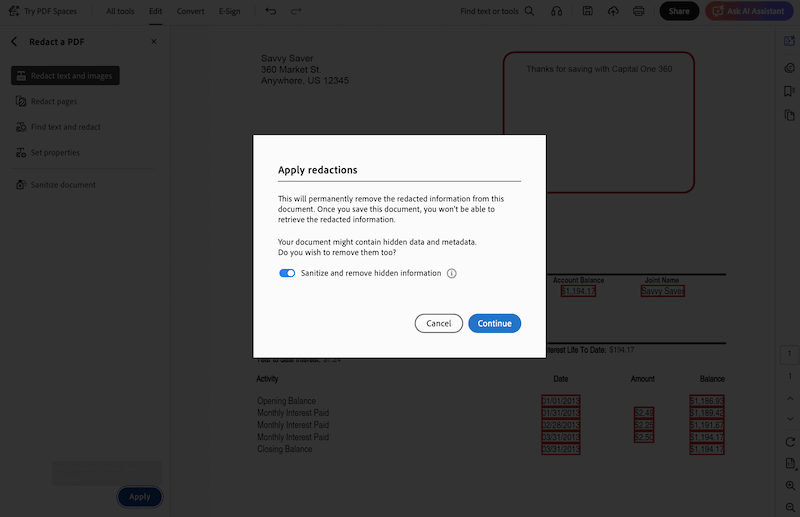Image resolution: width=800 pixels, height=517 pixels.
Task: Click Continue to apply redactions
Action: pyautogui.click(x=494, y=324)
